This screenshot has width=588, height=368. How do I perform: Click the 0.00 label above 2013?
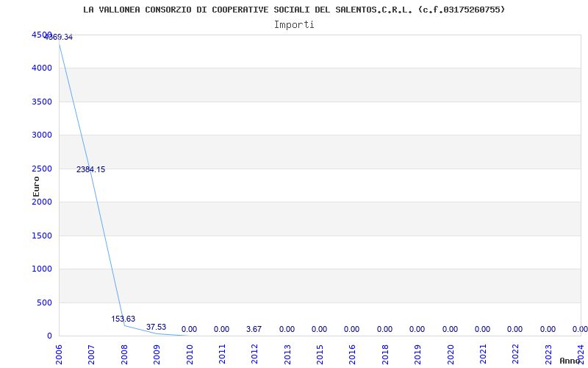click(287, 329)
